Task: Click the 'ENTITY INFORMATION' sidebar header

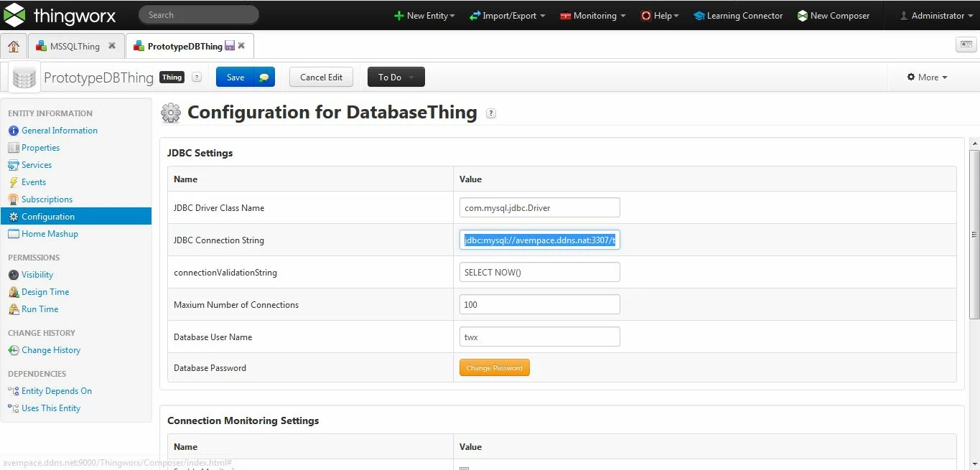Action: pos(50,113)
